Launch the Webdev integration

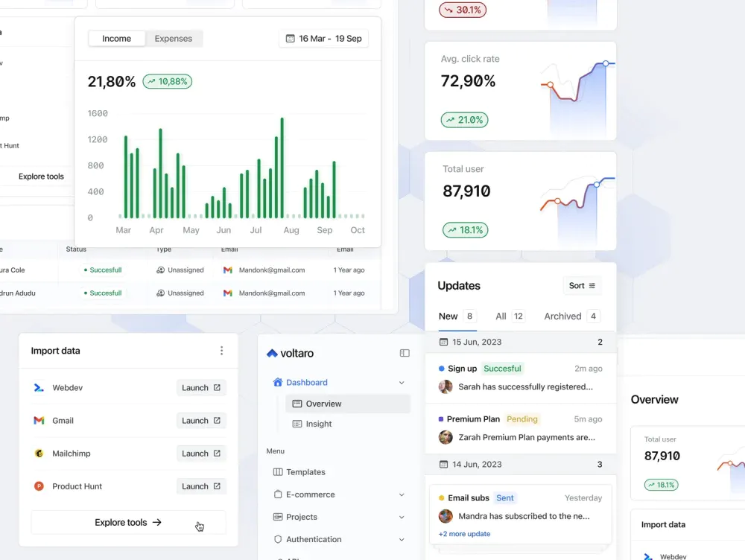point(201,387)
